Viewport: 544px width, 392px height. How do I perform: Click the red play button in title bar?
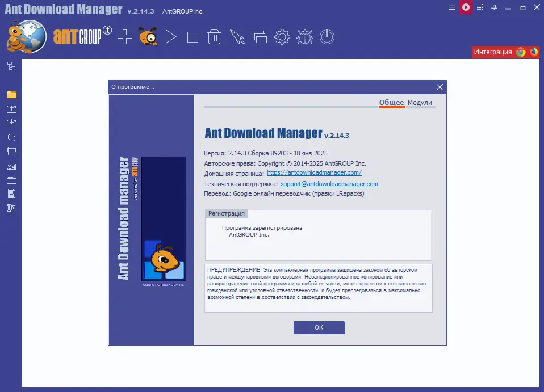tap(466, 7)
